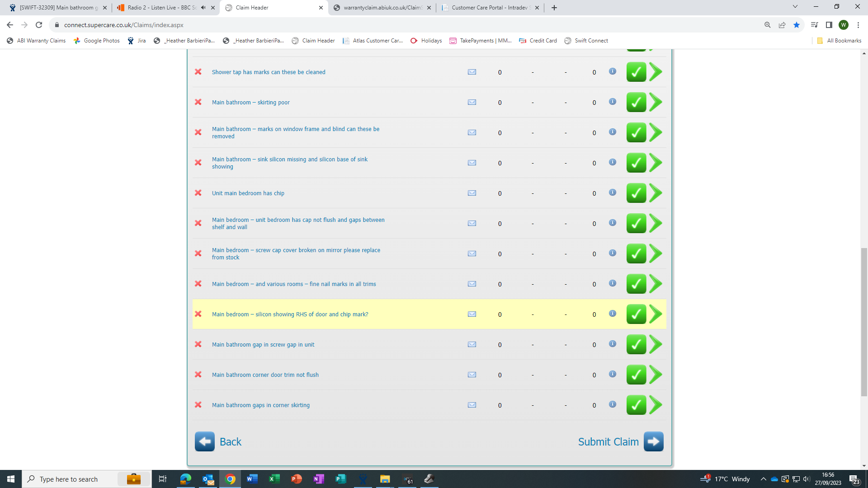This screenshot has height=488, width=868.
Task: Open email icon for 'Main bathroom – skirting poor'
Action: (472, 102)
